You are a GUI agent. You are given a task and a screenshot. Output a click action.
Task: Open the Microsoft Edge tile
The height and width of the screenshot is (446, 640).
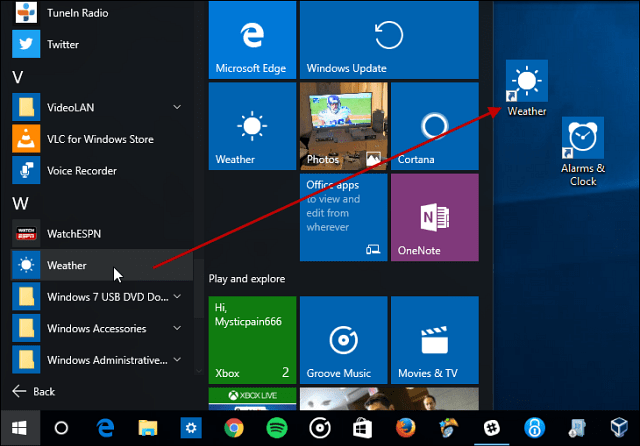click(252, 40)
